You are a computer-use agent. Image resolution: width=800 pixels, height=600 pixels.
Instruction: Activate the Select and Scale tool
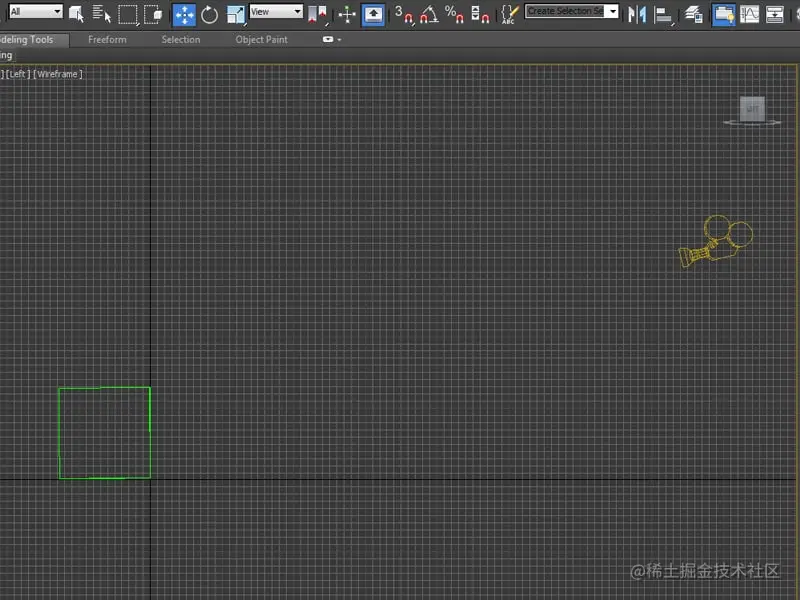pos(236,15)
